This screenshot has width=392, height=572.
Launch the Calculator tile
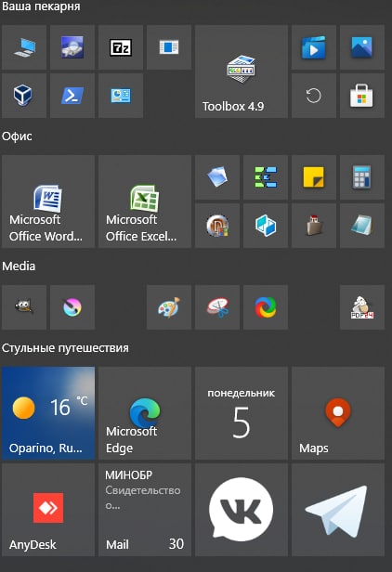362,177
